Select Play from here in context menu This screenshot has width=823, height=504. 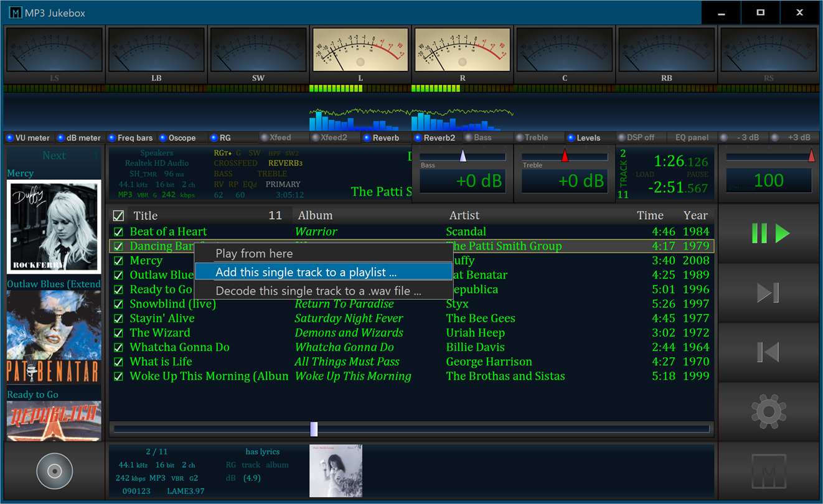tap(323, 253)
